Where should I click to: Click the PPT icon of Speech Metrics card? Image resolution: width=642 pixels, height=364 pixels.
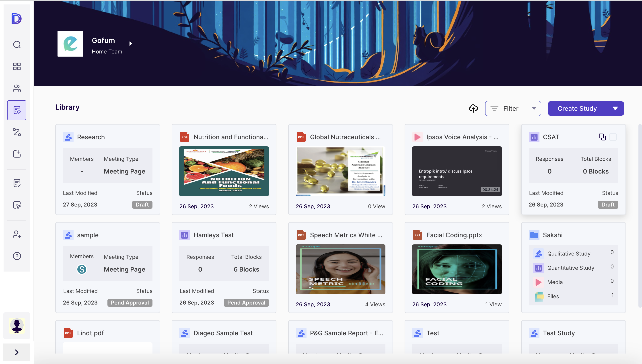[301, 235]
